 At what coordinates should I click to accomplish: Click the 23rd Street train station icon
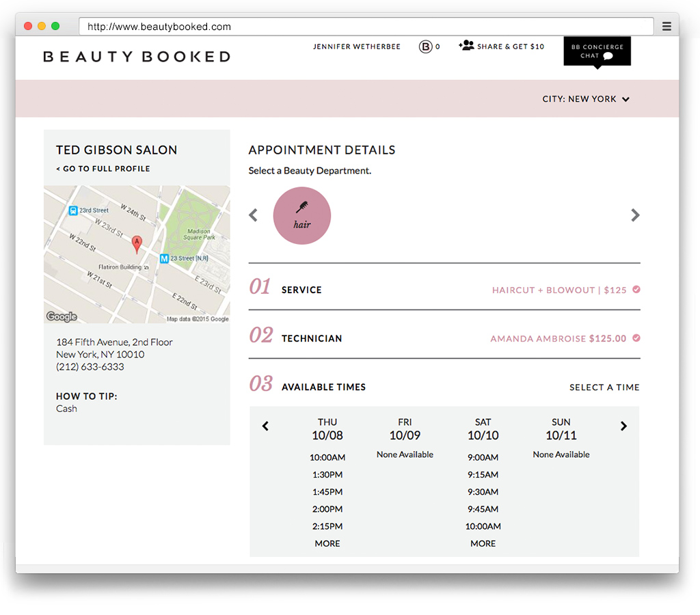pyautogui.click(x=73, y=210)
